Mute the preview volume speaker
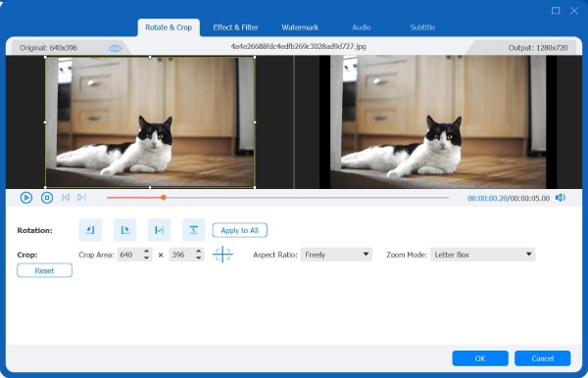 tap(561, 198)
